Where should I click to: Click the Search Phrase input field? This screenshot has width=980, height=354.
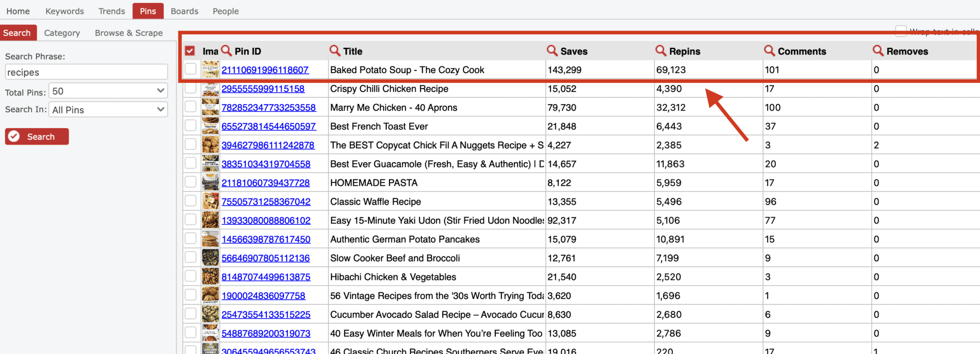(86, 72)
